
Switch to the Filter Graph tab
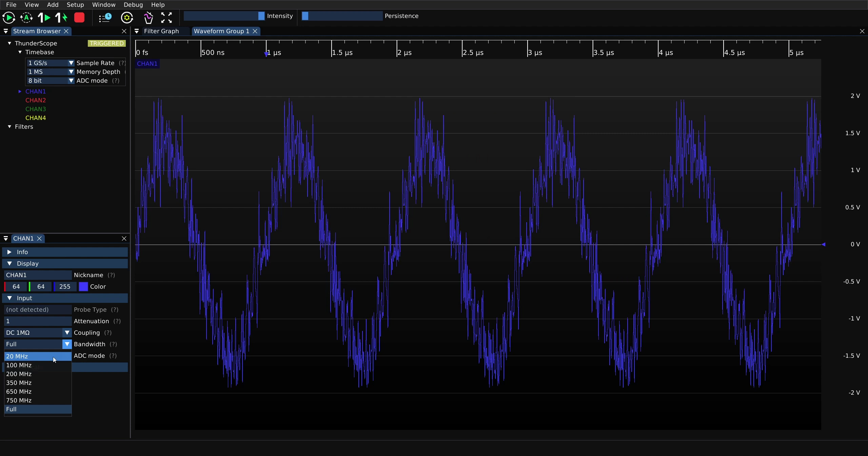point(161,31)
